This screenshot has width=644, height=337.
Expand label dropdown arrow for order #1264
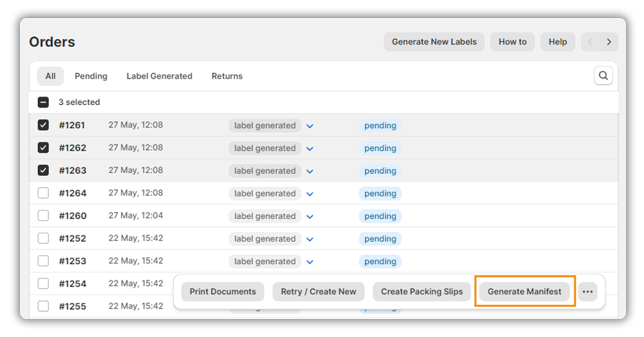point(310,194)
